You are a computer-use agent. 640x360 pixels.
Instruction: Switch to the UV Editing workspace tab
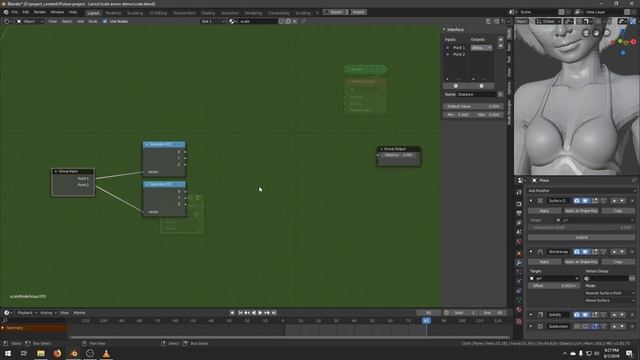coord(158,13)
